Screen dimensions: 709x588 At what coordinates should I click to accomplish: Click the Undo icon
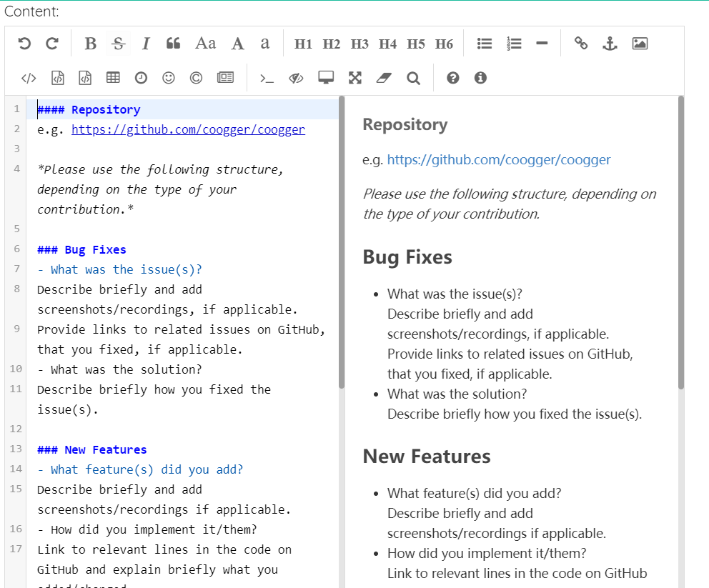pyautogui.click(x=24, y=44)
